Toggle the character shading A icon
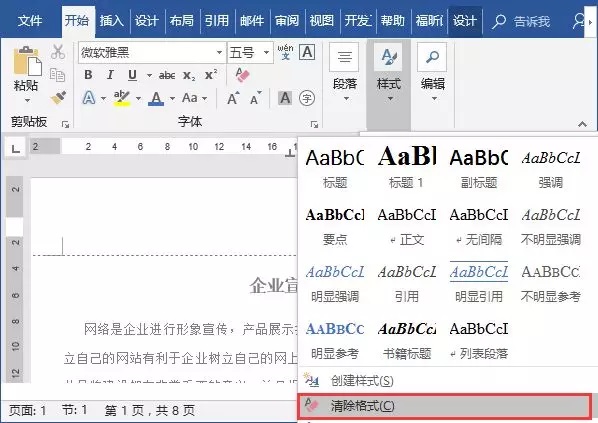The width and height of the screenshot is (598, 423). coord(285,98)
